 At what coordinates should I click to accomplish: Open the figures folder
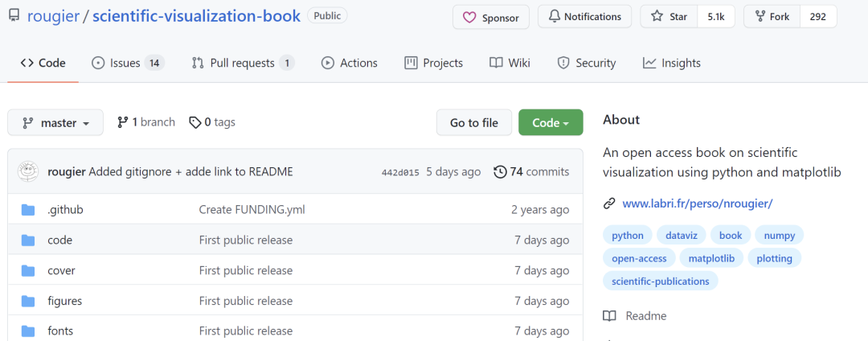64,301
